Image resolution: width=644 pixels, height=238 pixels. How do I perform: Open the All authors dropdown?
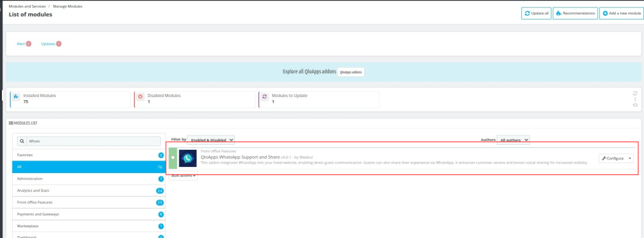pos(513,140)
